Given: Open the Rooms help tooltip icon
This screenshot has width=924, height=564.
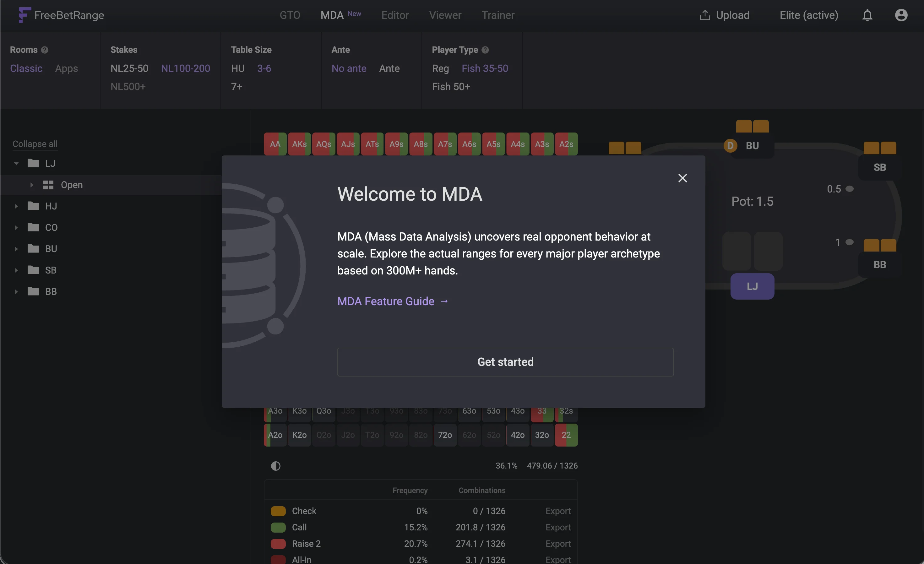Looking at the screenshot, I should 44,50.
